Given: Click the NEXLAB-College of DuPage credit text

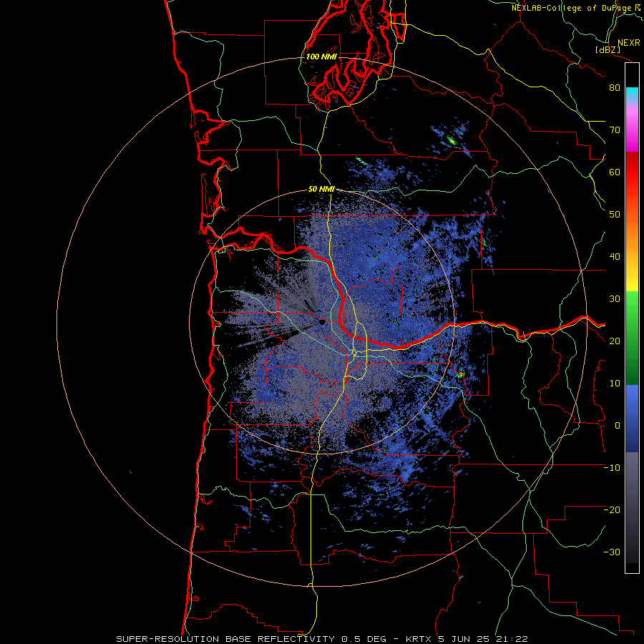Looking at the screenshot, I should [572, 8].
